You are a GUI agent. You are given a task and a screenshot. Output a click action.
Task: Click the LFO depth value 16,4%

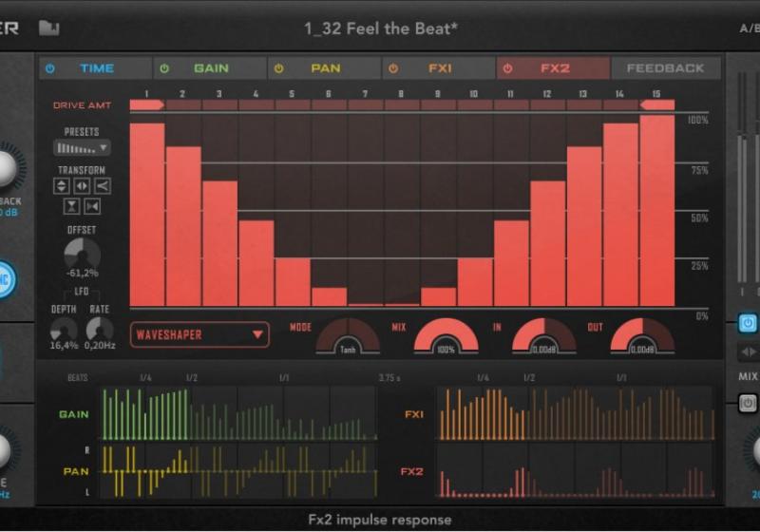(x=64, y=346)
